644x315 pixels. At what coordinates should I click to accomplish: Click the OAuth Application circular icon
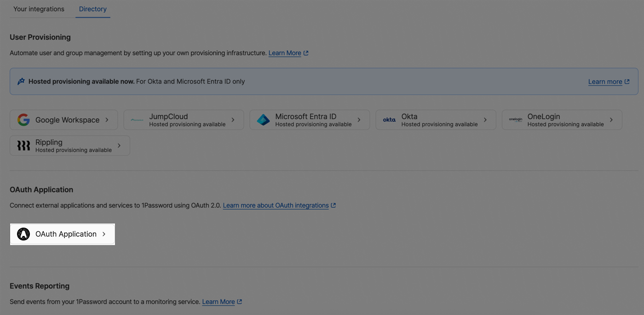[x=23, y=234]
